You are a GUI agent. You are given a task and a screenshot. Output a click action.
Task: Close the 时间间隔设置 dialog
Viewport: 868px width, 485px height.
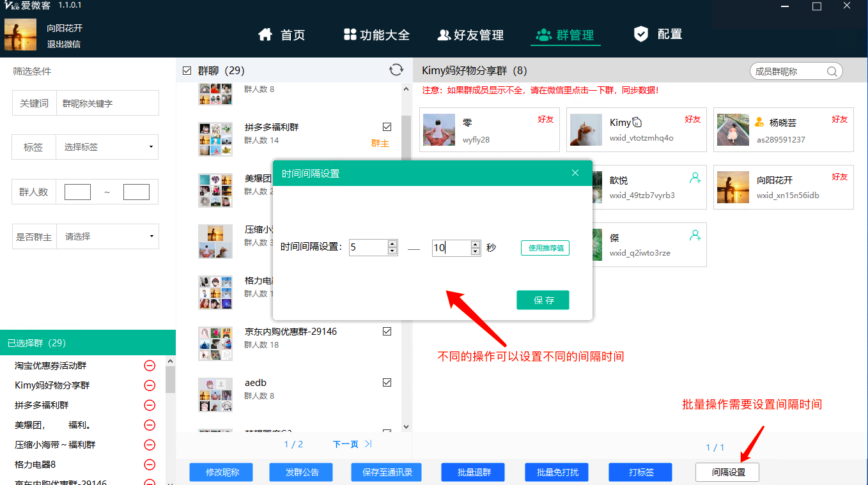pyautogui.click(x=575, y=173)
